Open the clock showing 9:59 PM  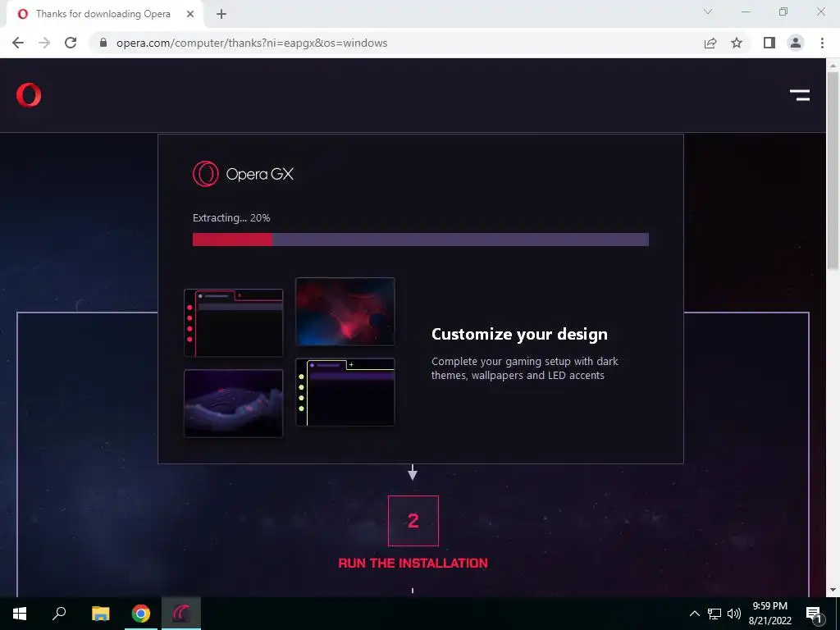coord(769,614)
